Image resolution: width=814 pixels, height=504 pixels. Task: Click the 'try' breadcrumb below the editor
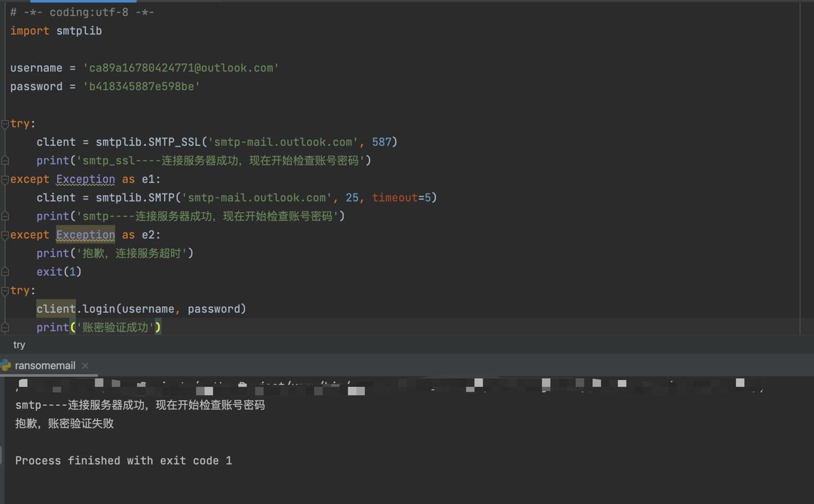pyautogui.click(x=19, y=344)
